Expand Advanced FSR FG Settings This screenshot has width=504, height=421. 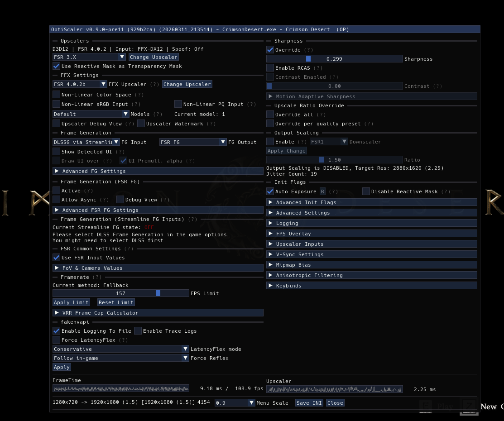(x=158, y=210)
